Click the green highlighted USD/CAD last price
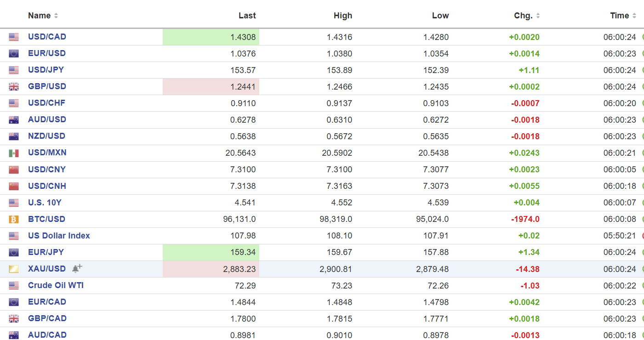Screen dimensions: 644x340 pyautogui.click(x=211, y=37)
